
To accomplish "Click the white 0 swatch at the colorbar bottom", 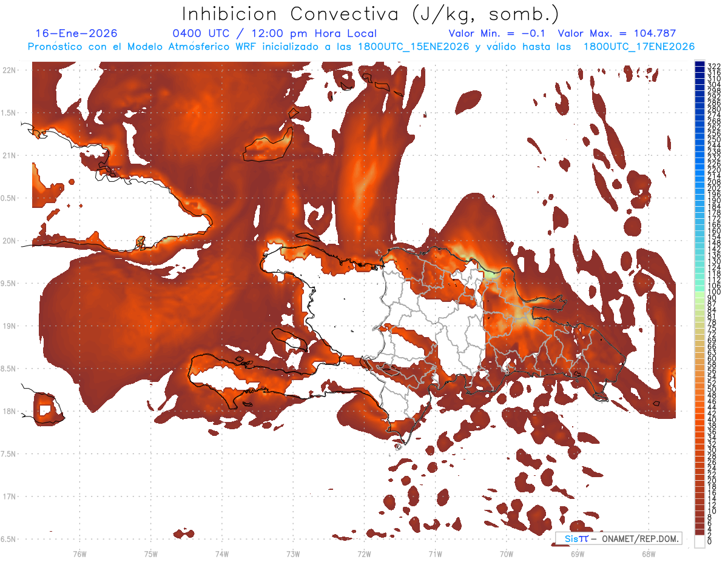I will tap(700, 541).
